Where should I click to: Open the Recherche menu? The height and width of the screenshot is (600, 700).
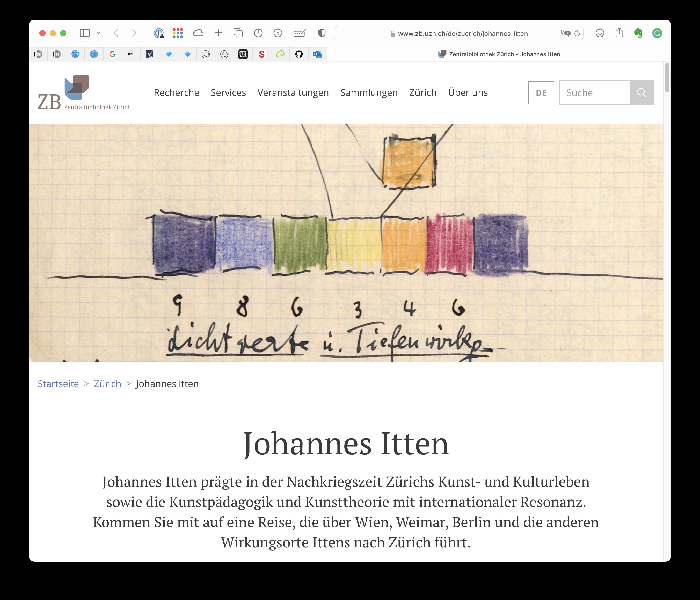point(176,93)
